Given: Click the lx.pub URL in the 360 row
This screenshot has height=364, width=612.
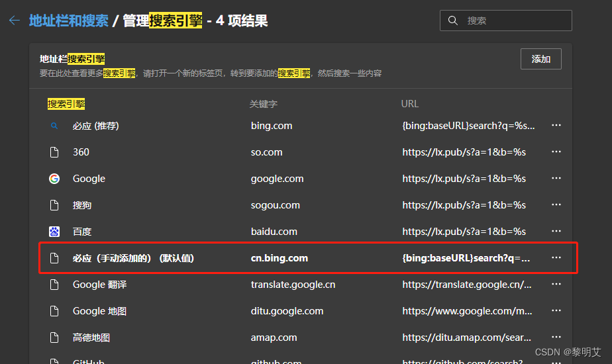Looking at the screenshot, I should coord(464,152).
